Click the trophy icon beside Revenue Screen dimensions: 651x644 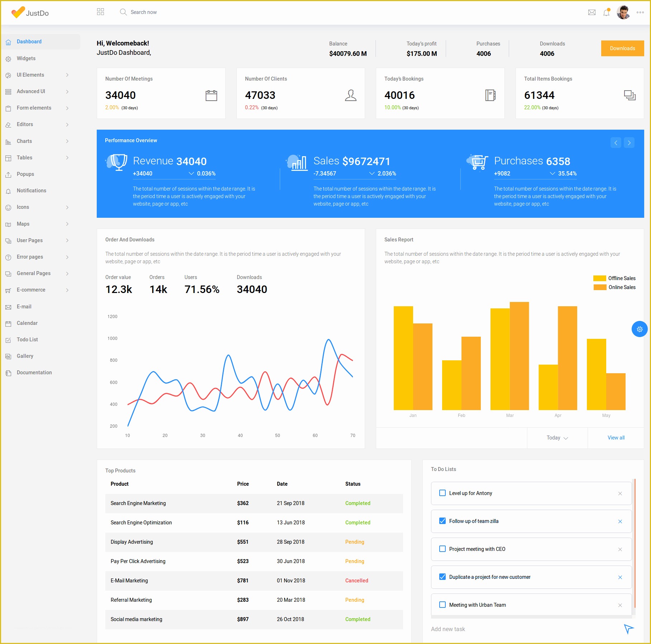pos(117,162)
